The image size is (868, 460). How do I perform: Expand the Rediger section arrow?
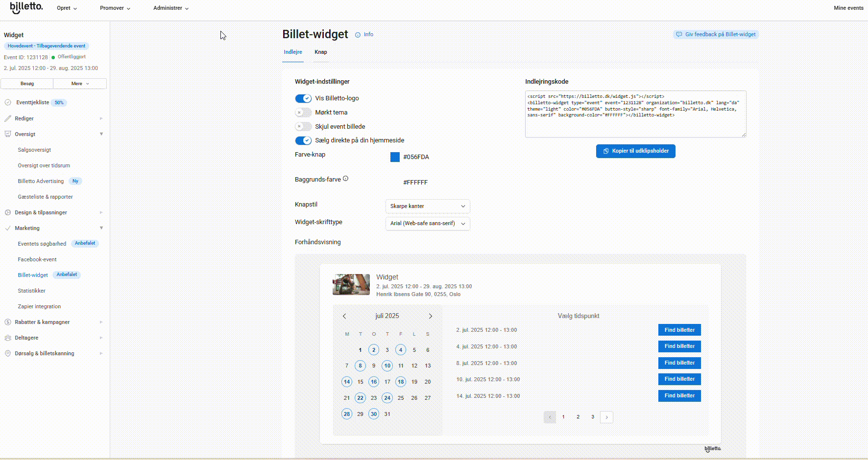tap(101, 118)
